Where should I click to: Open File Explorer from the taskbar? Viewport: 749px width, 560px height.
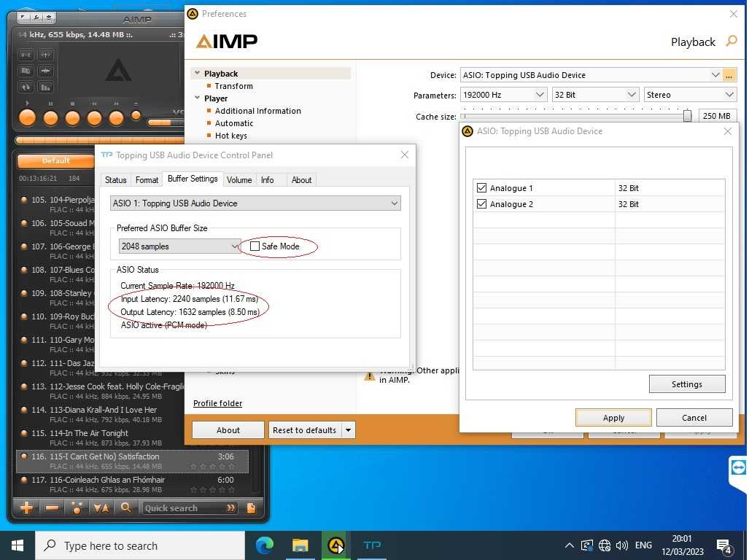(x=300, y=545)
